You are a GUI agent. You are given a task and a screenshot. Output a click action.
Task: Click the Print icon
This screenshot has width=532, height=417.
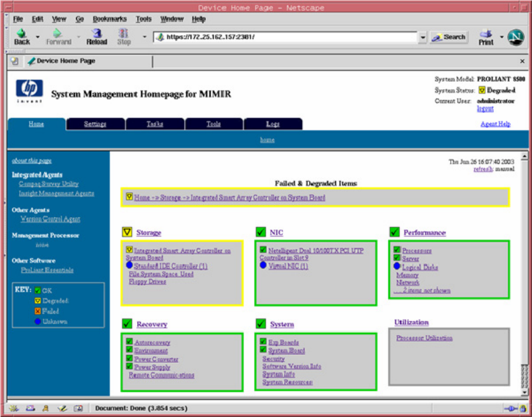486,34
